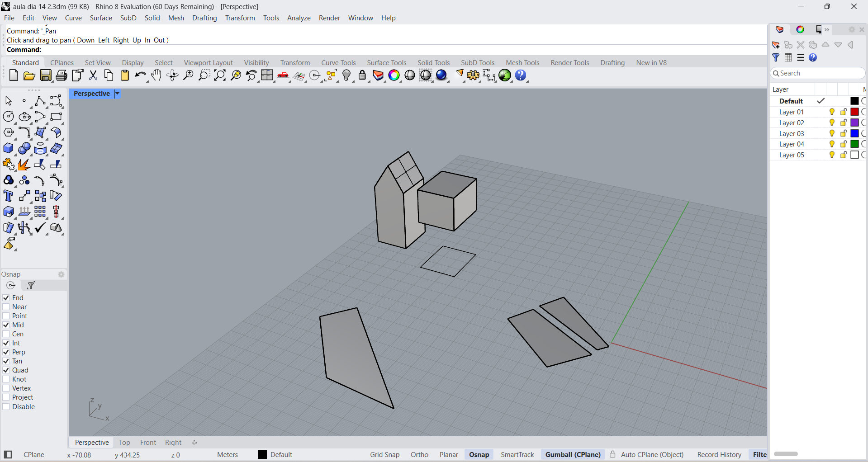The height and width of the screenshot is (462, 868).
Task: Enable the Near osnap checkbox
Action: [x=6, y=307]
